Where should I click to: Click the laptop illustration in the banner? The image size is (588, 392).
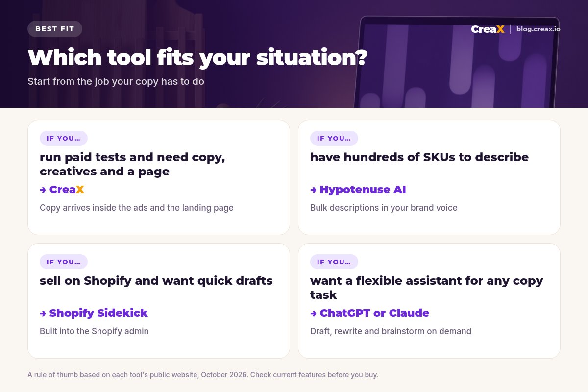pos(456,62)
